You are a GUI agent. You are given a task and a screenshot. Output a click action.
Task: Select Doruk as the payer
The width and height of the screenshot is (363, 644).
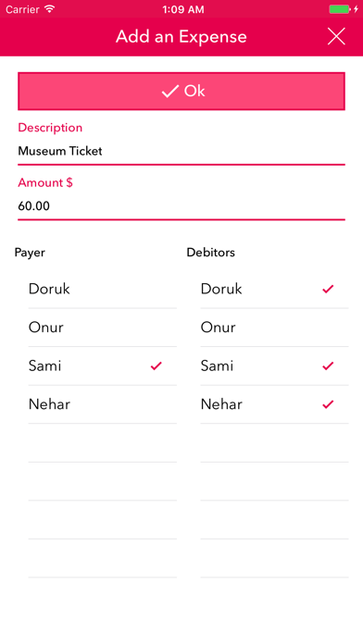103,289
